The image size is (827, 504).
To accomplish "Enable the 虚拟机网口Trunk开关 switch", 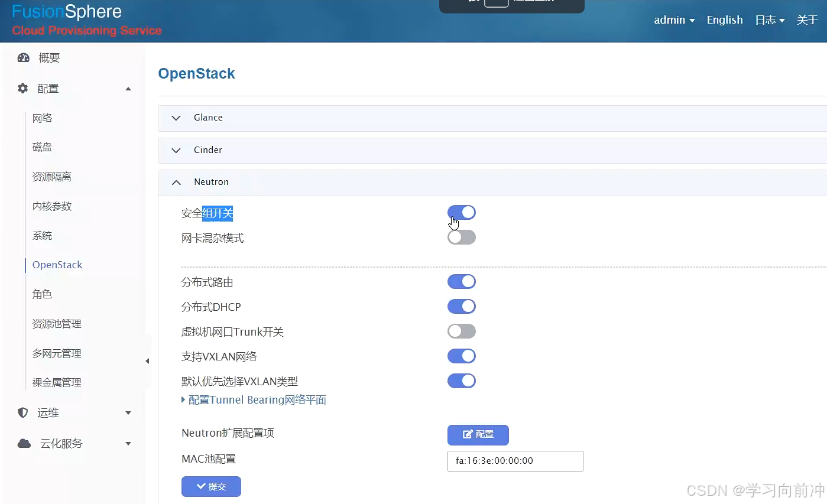I will [462, 331].
